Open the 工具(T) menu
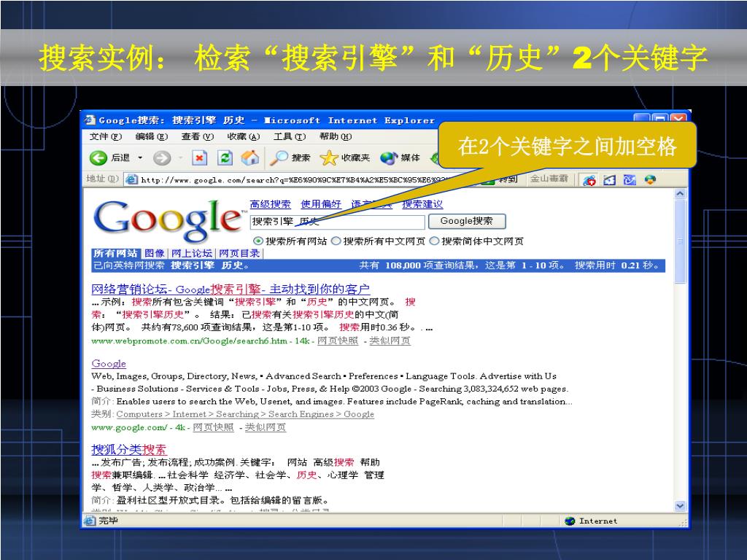The width and height of the screenshot is (747, 560). 289,136
